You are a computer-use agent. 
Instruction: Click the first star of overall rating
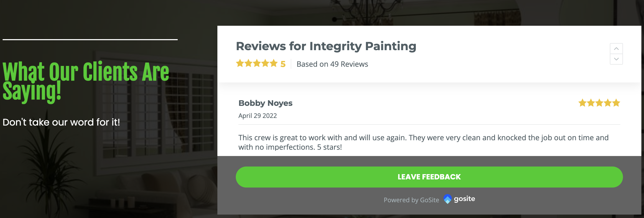(240, 63)
